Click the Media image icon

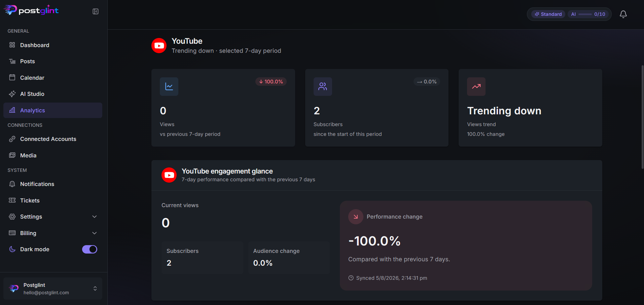click(12, 155)
